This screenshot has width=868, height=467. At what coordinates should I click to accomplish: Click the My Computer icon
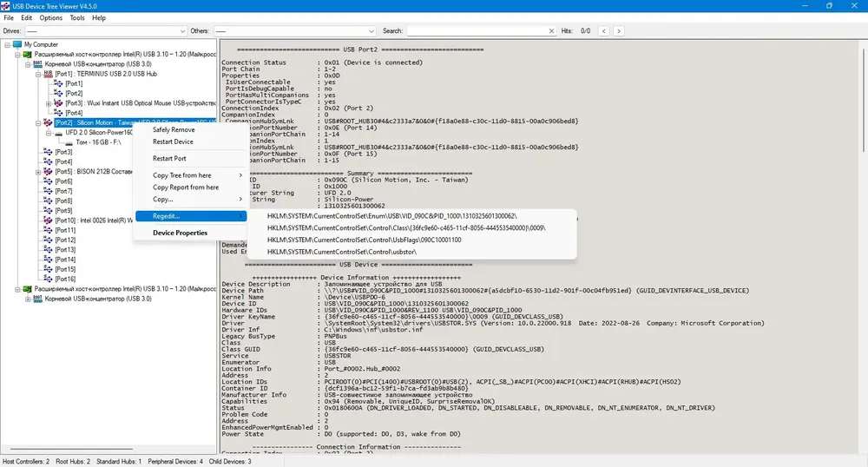pos(17,44)
